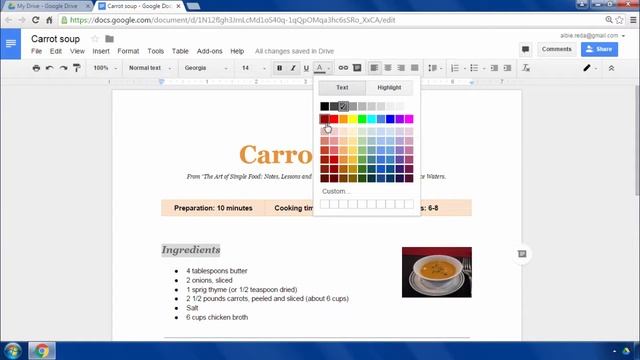Toggle italic formatting
Viewport: 640px width, 360px height.
click(x=293, y=68)
